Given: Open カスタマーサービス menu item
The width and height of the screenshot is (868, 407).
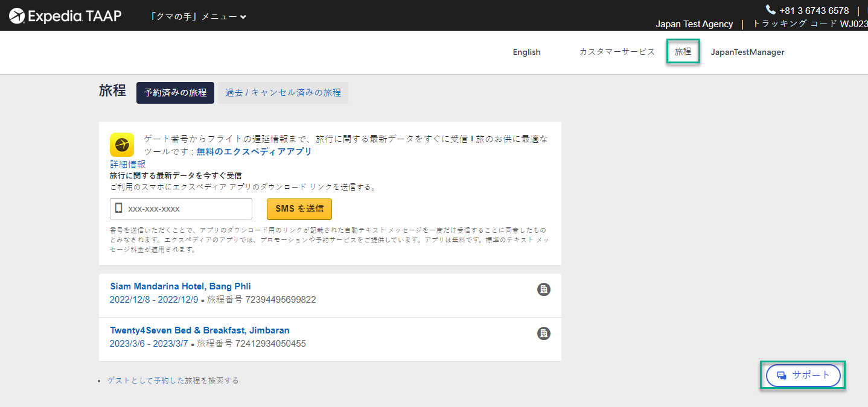Looking at the screenshot, I should [x=617, y=52].
